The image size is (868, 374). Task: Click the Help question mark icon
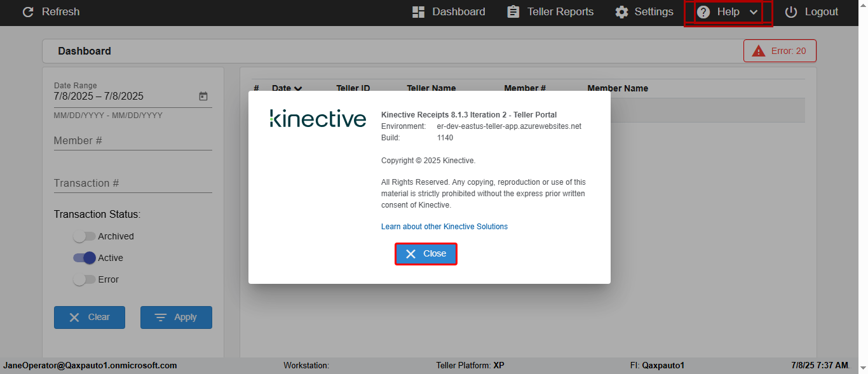click(703, 12)
